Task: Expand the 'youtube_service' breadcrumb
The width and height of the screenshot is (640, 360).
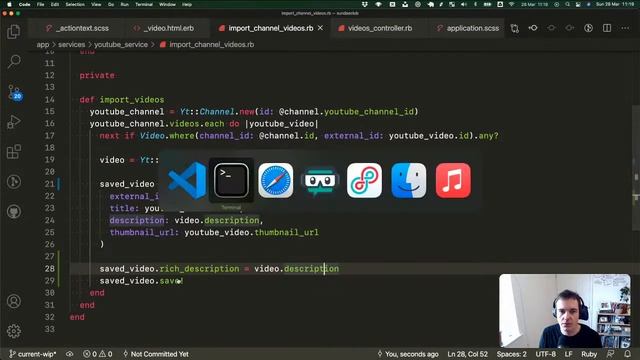Action: (121, 44)
